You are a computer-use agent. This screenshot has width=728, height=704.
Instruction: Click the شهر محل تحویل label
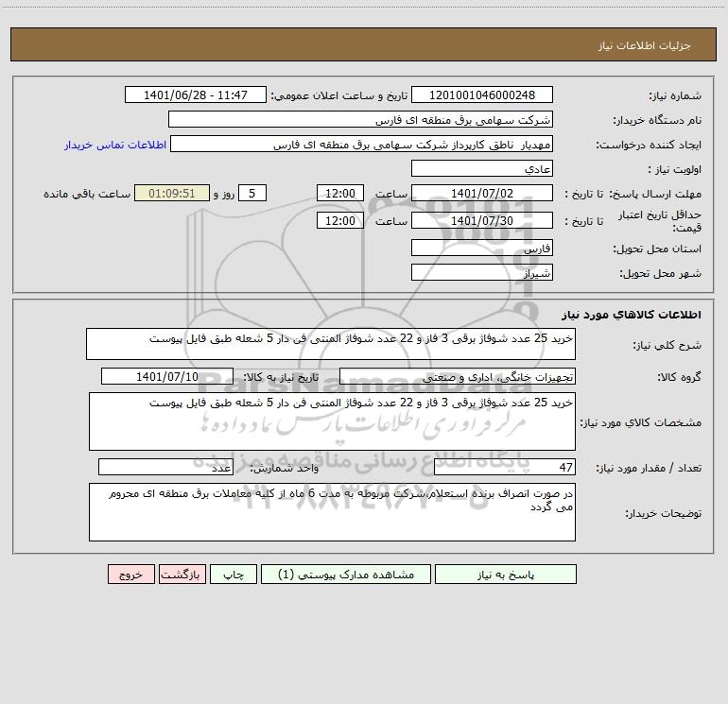point(660,273)
